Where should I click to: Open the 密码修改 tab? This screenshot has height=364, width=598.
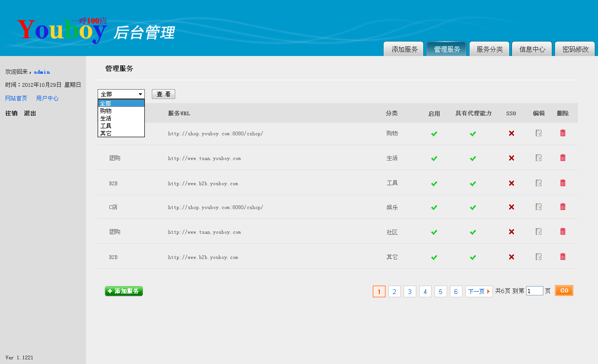pos(575,49)
